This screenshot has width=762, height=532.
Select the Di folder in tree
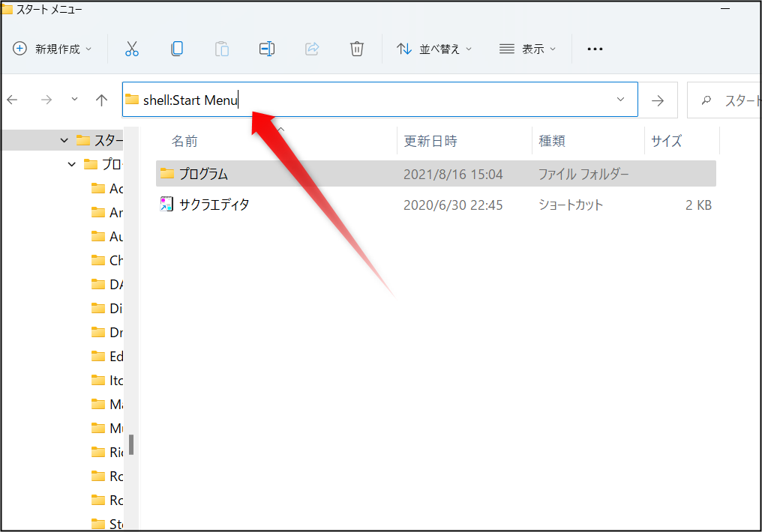click(x=107, y=308)
